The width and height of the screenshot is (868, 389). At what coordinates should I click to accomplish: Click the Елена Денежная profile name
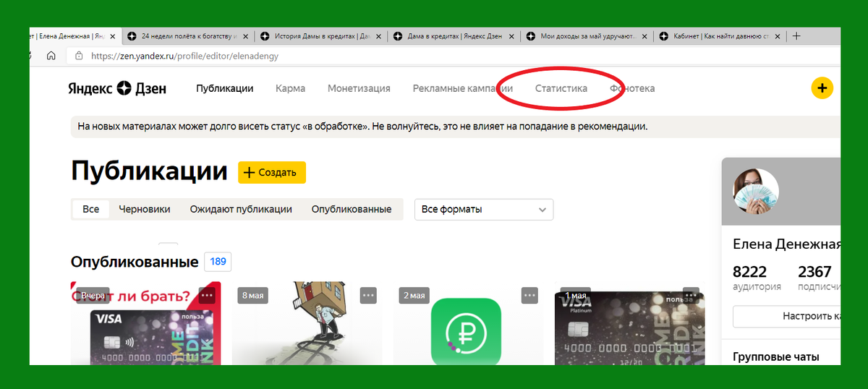coord(787,244)
